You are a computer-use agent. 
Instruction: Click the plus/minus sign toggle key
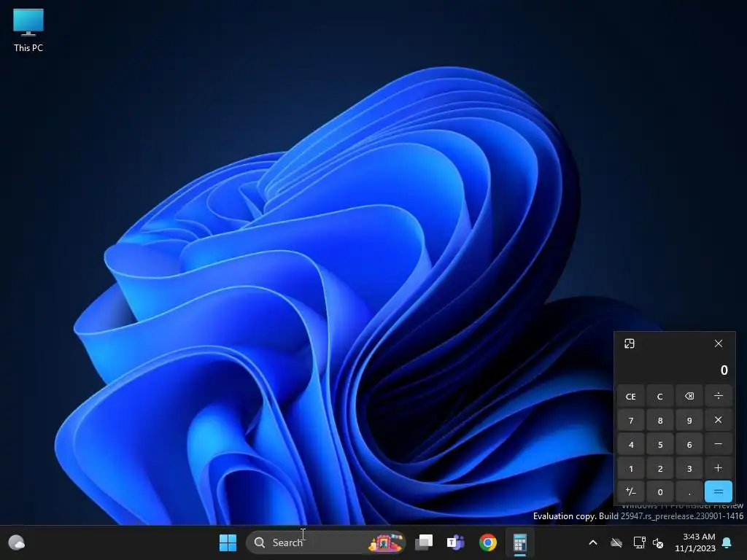click(x=631, y=492)
